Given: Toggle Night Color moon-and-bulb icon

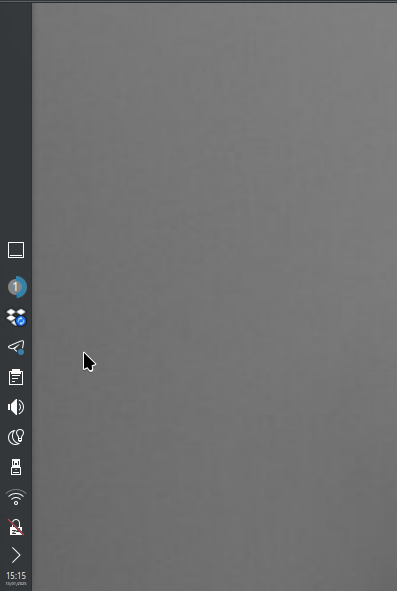Looking at the screenshot, I should click(x=16, y=437).
